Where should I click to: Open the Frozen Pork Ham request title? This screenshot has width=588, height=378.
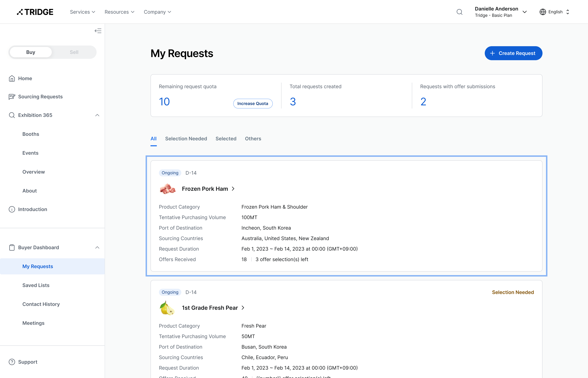pos(205,189)
